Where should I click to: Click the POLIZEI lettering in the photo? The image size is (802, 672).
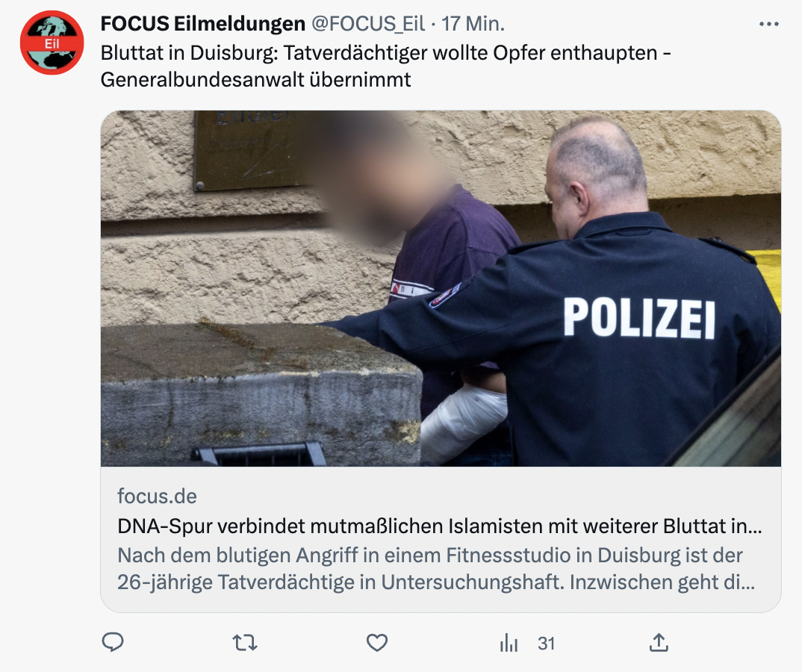pyautogui.click(x=639, y=318)
